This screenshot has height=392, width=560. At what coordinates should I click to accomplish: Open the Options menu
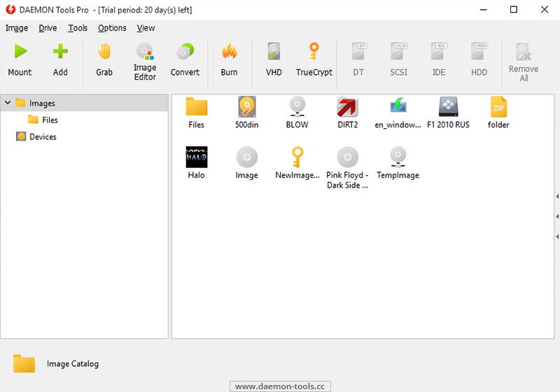coord(112,28)
